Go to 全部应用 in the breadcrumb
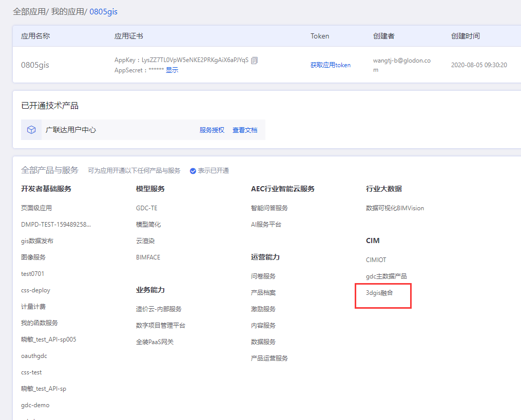Screen dimensions: 521x420 (29, 11)
